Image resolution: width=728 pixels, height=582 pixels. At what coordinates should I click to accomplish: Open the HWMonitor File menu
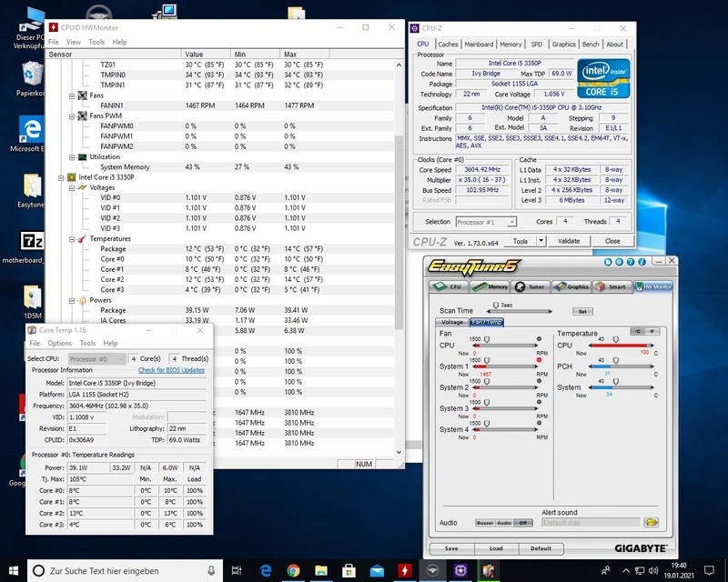tap(54, 42)
